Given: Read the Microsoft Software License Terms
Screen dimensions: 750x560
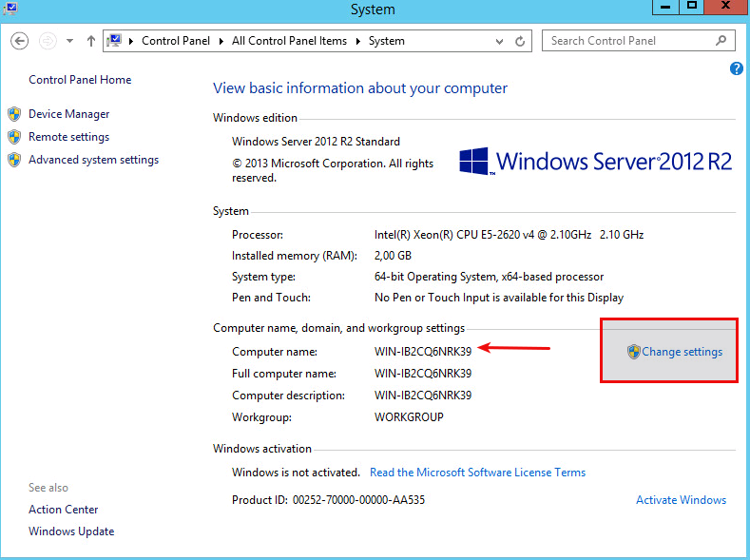Looking at the screenshot, I should click(477, 473).
